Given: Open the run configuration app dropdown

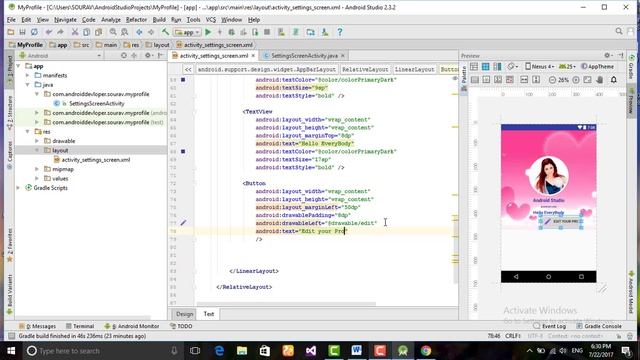Looking at the screenshot, I should [187, 32].
